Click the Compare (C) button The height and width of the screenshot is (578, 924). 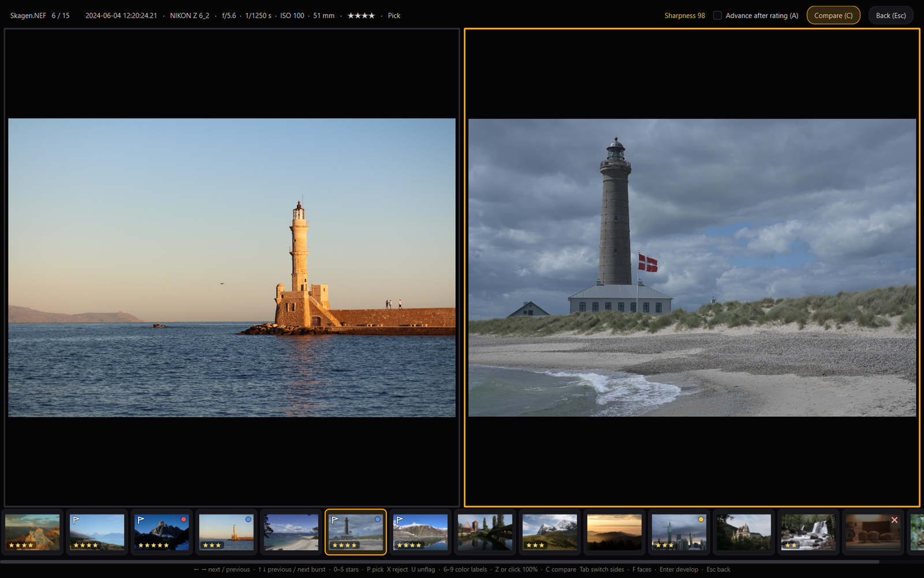click(833, 16)
